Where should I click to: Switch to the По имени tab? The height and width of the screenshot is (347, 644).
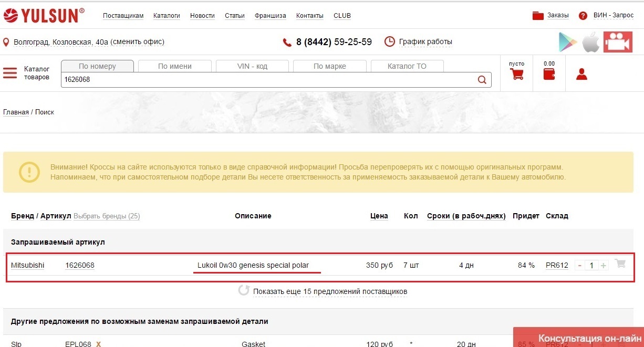pos(175,66)
